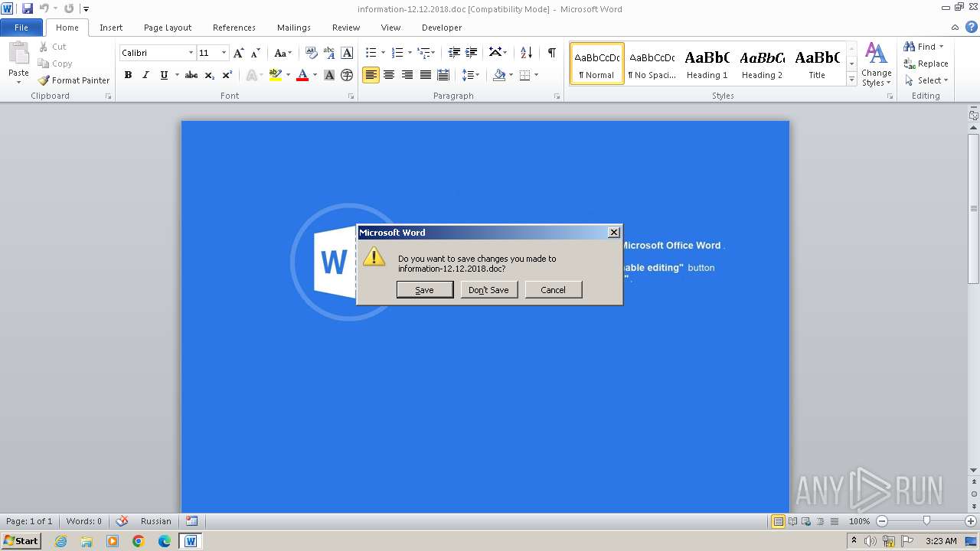The height and width of the screenshot is (551, 980).
Task: Click Decrease Indent icon
Action: (x=454, y=53)
